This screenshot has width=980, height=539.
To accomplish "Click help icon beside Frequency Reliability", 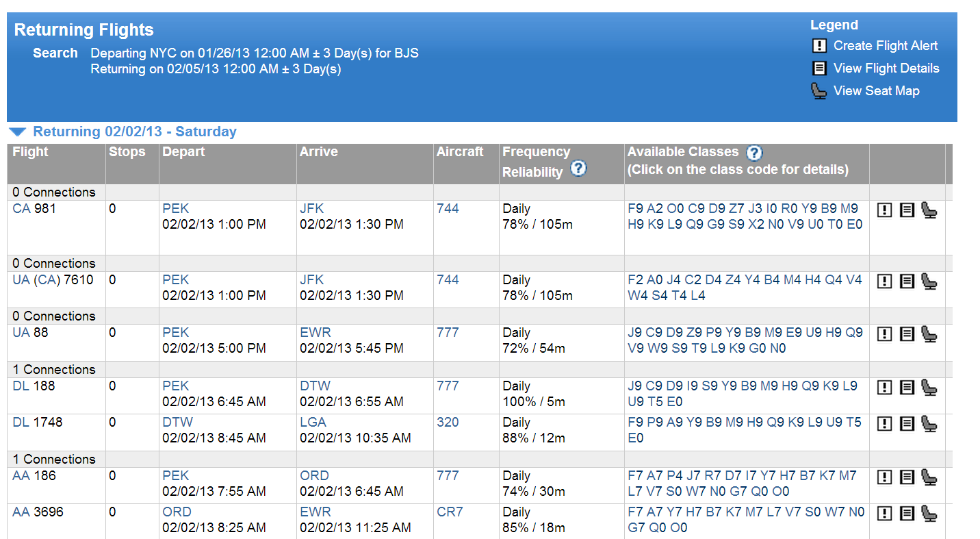I will (x=578, y=168).
